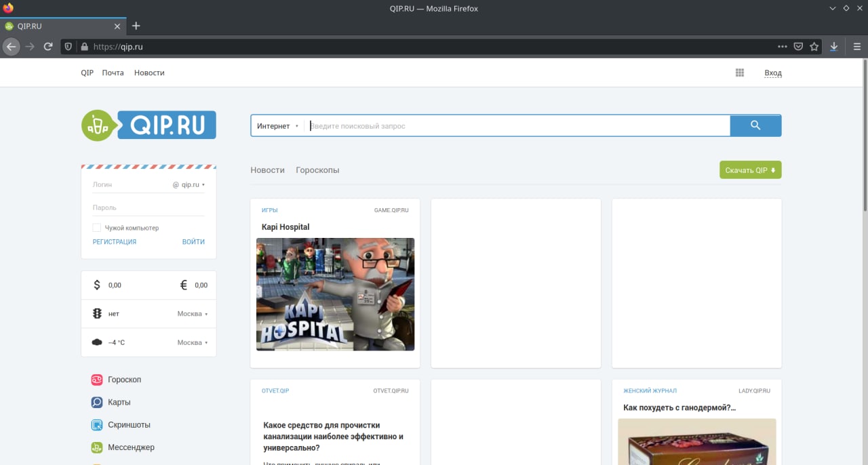Open Новости in top menu
Screen dimensions: 868x465
click(x=149, y=73)
